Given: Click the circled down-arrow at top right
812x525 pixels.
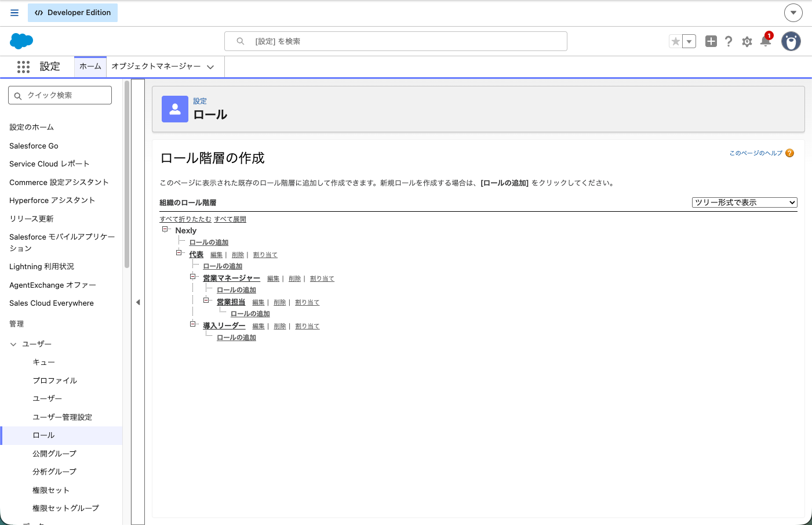Looking at the screenshot, I should [x=793, y=12].
